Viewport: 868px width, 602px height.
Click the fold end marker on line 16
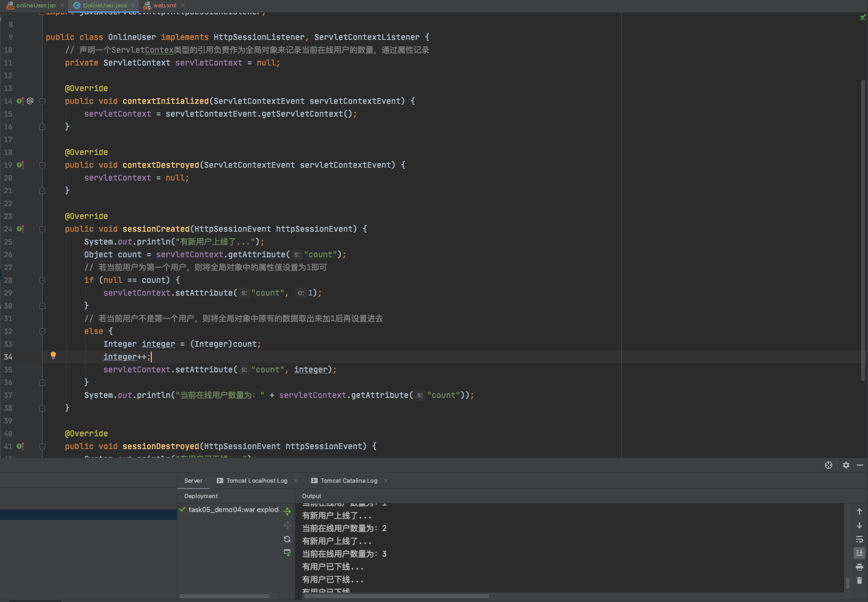click(42, 127)
